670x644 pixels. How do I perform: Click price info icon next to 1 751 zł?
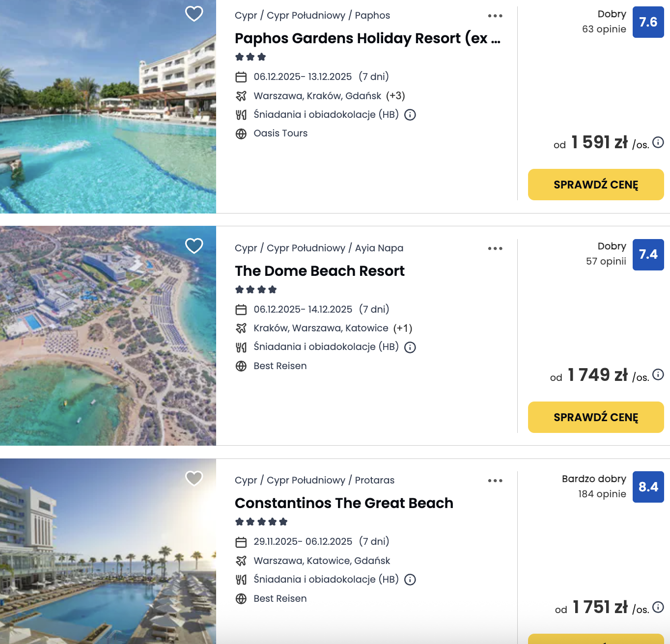(658, 607)
